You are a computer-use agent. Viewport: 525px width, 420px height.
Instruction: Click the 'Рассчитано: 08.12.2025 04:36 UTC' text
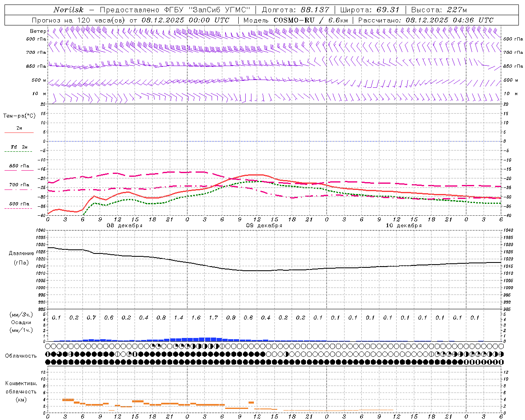point(426,20)
